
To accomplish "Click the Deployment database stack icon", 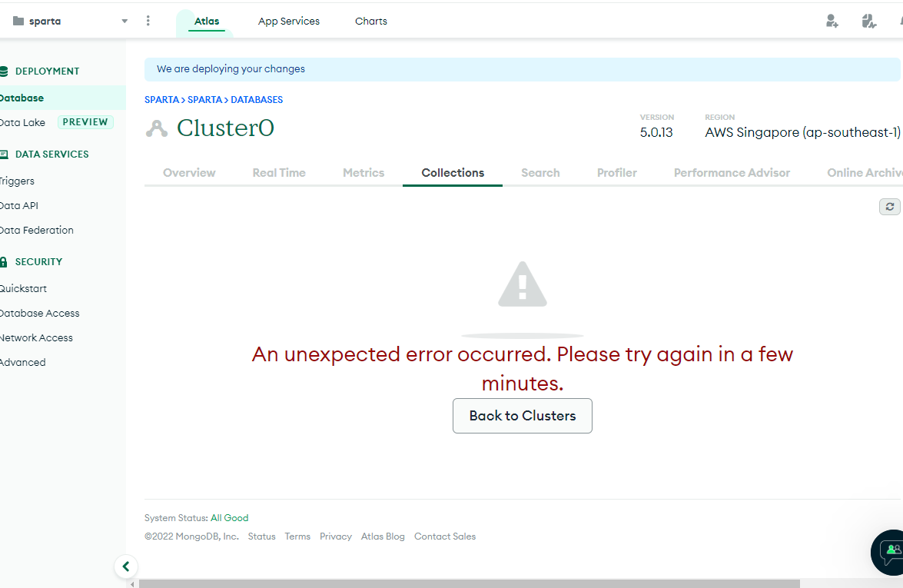I will click(3, 71).
